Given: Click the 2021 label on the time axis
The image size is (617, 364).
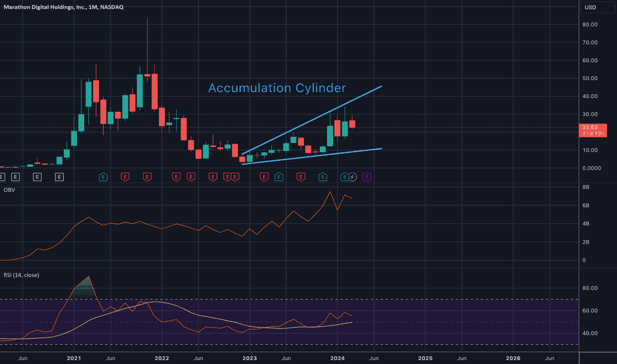Looking at the screenshot, I should (73, 358).
